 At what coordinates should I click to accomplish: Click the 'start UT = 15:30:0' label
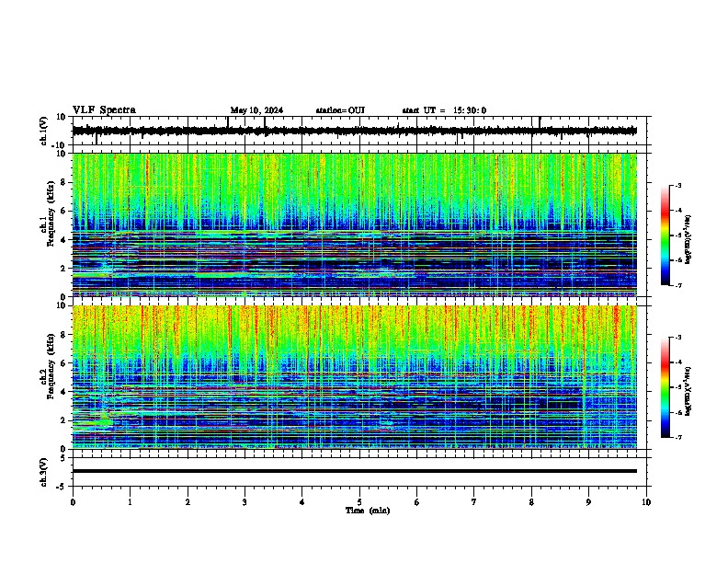coord(444,110)
